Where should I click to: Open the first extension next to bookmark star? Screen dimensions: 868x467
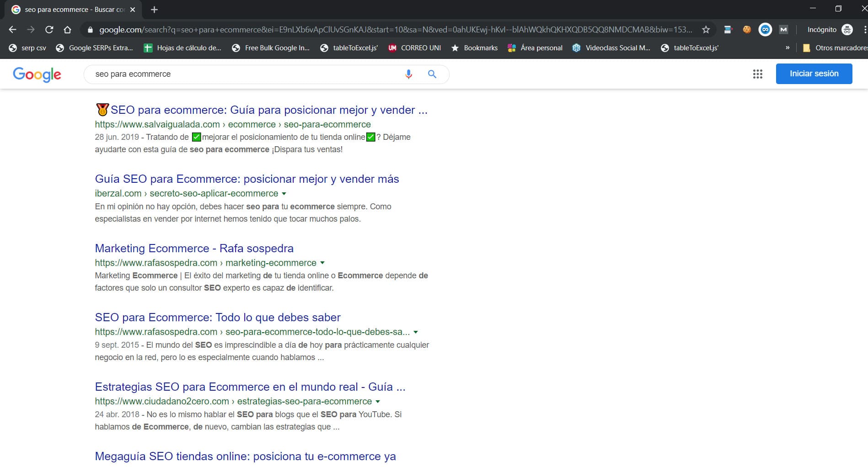[729, 30]
